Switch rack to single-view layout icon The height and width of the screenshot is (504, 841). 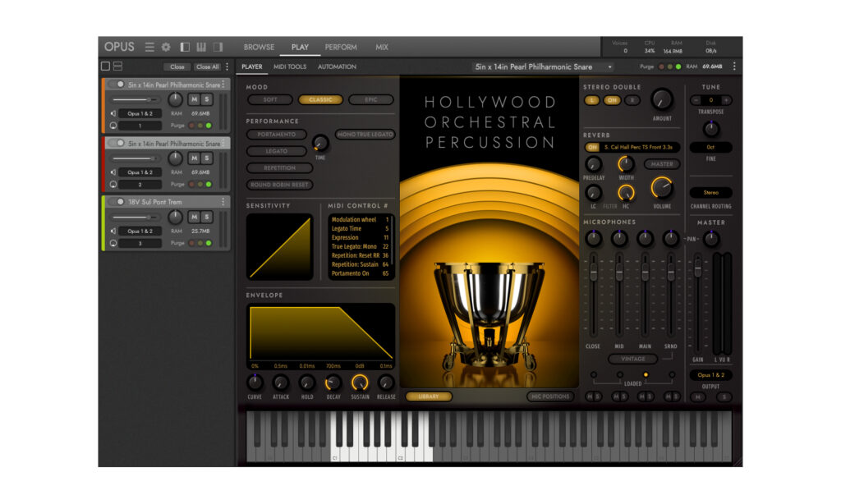point(106,66)
